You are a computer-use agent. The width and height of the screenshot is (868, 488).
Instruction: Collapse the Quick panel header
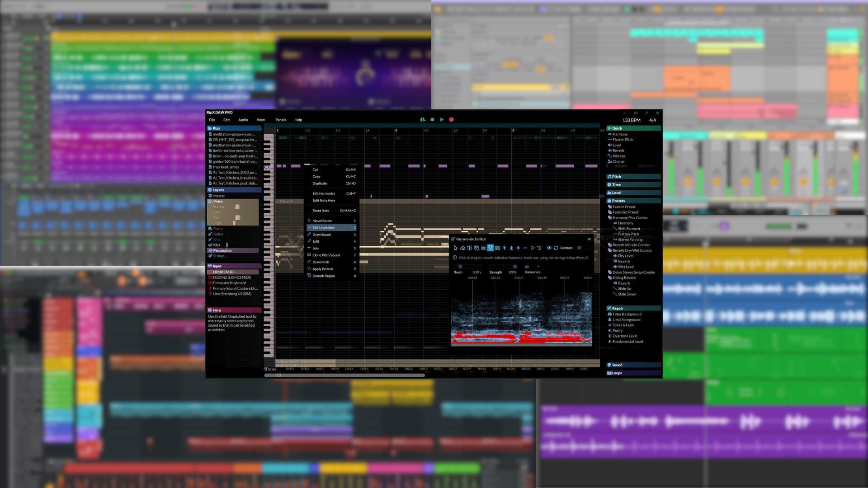(633, 128)
